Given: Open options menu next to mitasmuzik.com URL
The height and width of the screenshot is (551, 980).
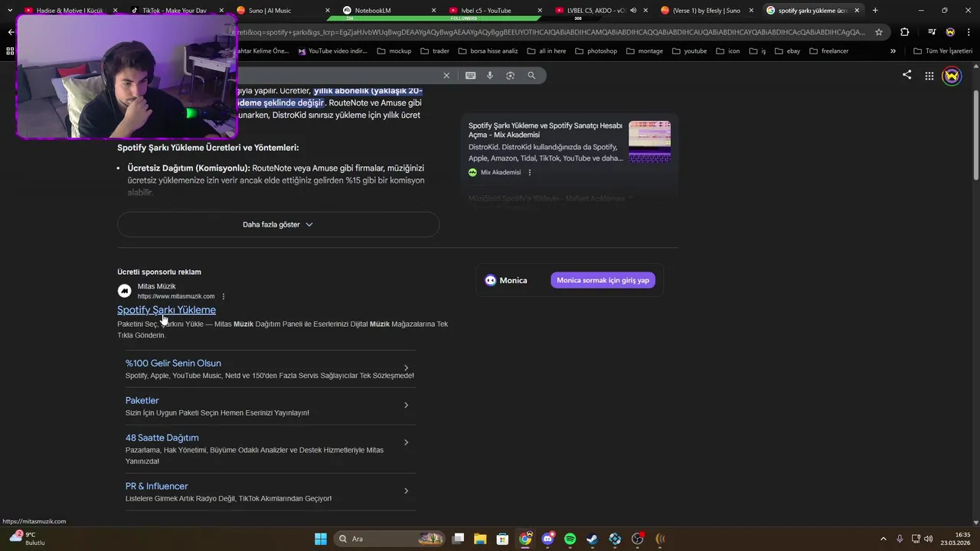Looking at the screenshot, I should pyautogui.click(x=224, y=296).
